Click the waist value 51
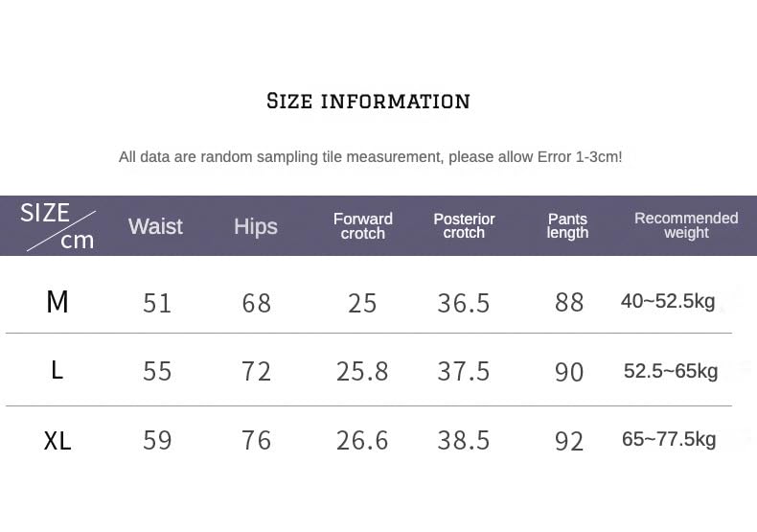Image resolution: width=757 pixels, height=532 pixels. pos(157,303)
